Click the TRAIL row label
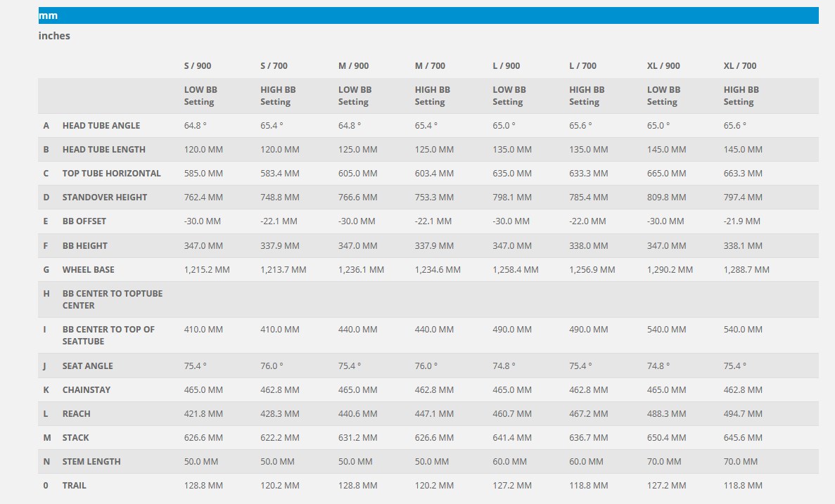The image size is (835, 504). tap(74, 486)
